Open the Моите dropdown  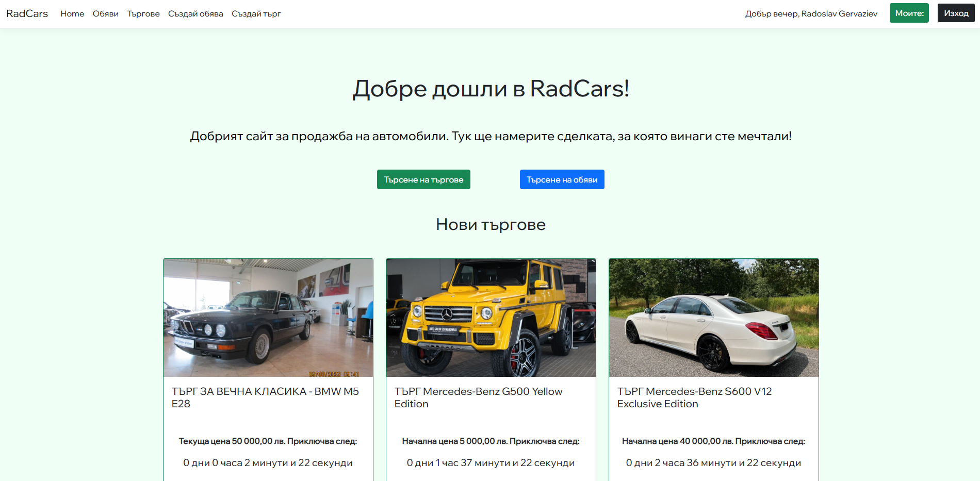click(x=909, y=13)
